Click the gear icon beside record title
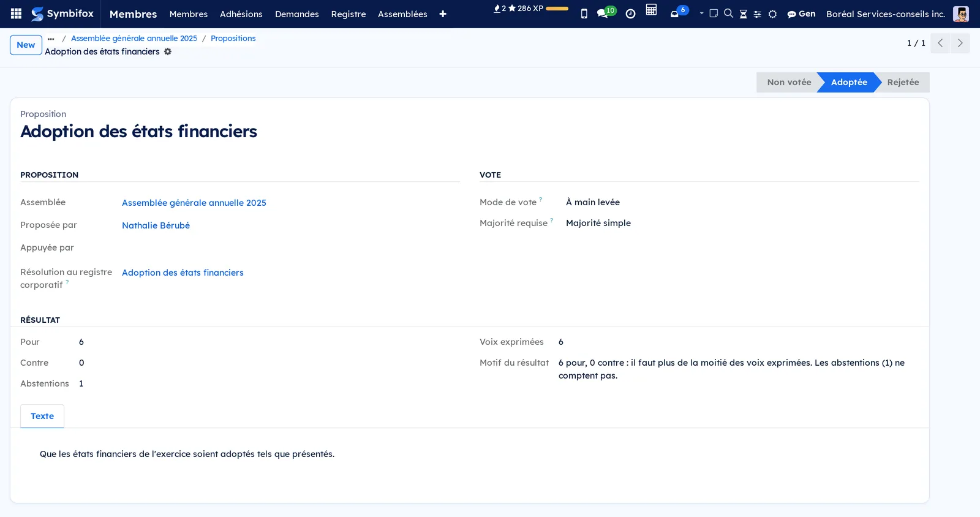 coord(168,51)
